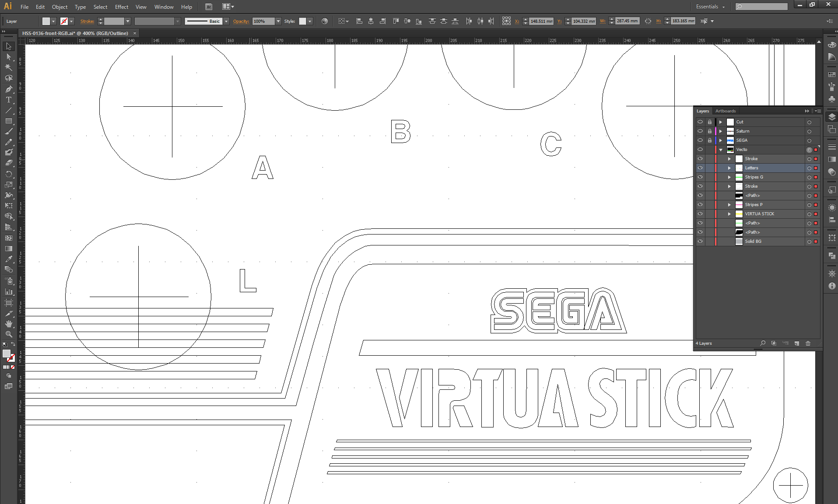Unlock the Cut layer

point(710,122)
